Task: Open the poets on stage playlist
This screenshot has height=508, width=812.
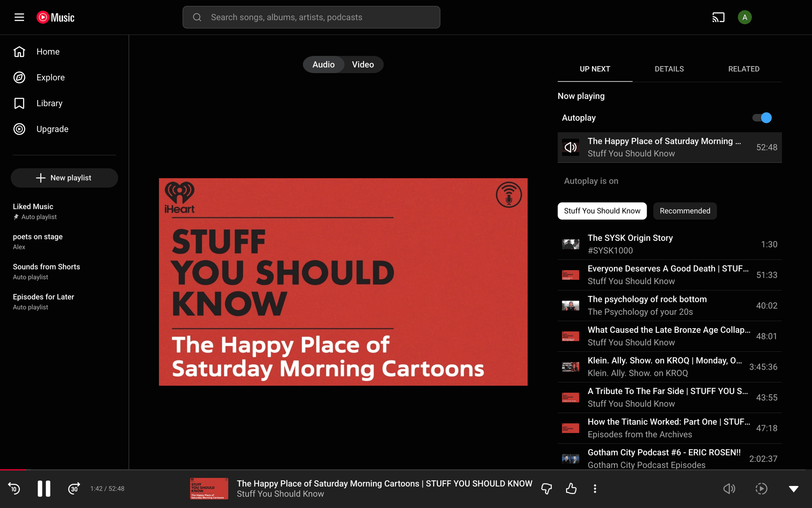Action: (x=64, y=241)
